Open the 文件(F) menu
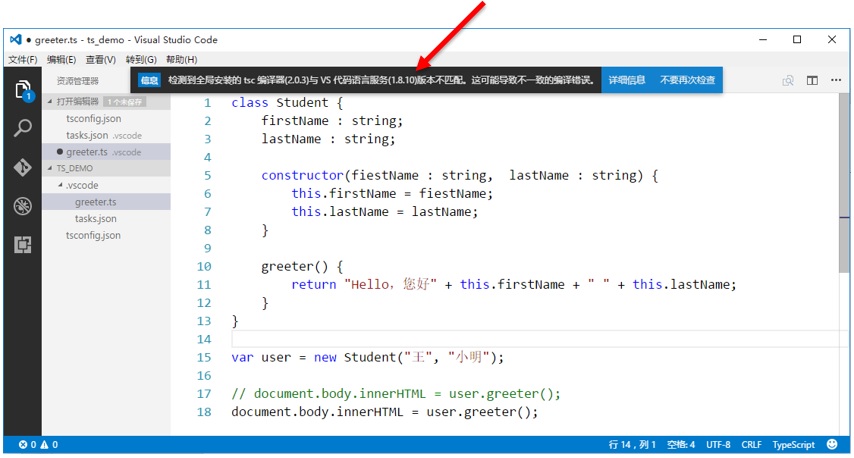854x458 pixels. (x=22, y=59)
